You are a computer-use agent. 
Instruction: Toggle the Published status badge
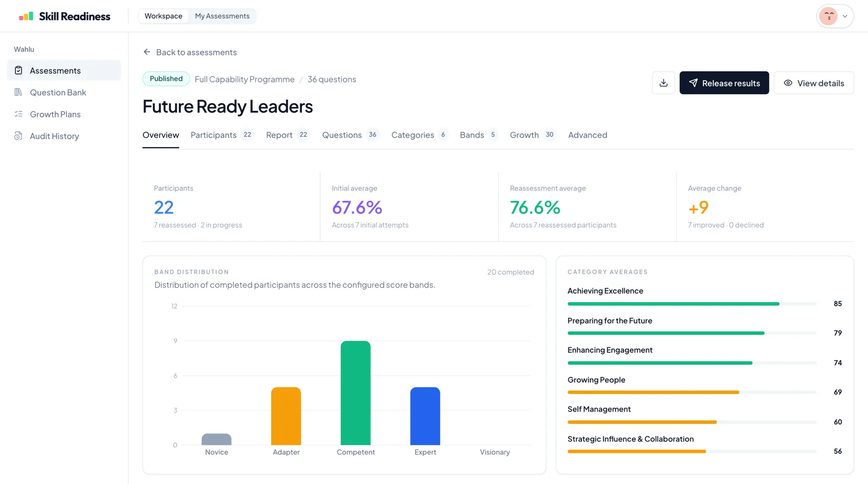click(165, 78)
